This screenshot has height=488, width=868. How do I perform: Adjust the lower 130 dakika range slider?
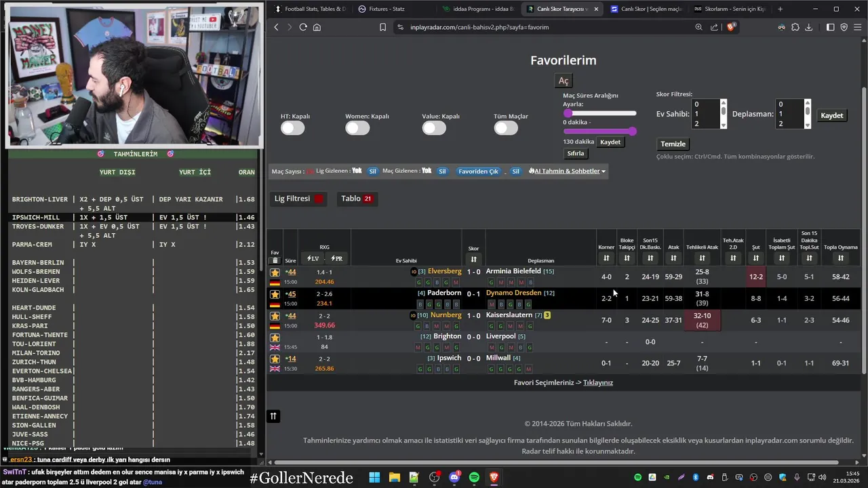(599, 131)
